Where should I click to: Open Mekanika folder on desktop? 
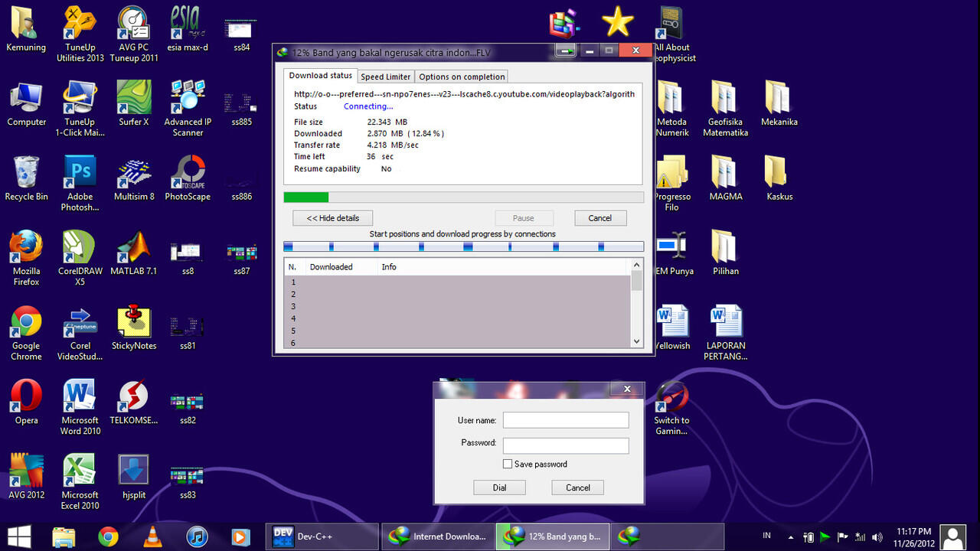click(779, 104)
